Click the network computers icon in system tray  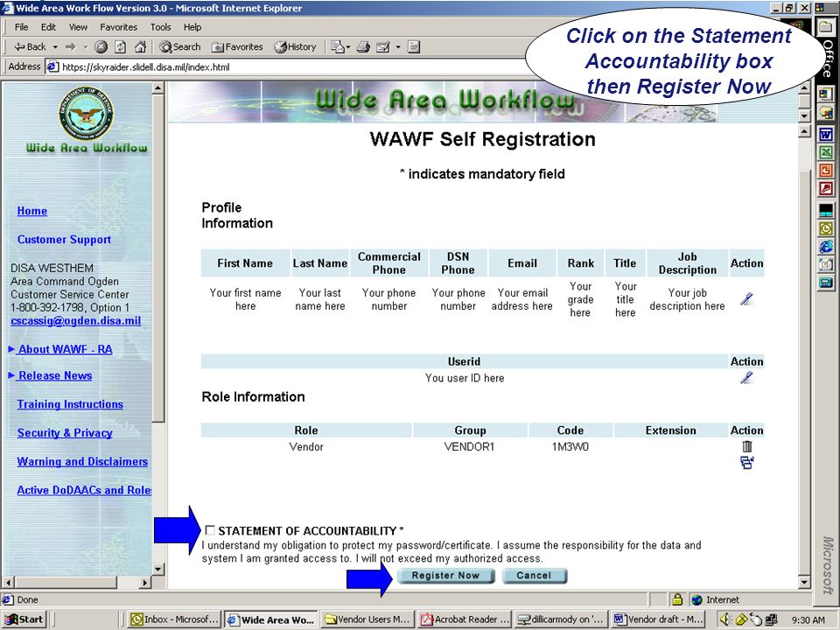(x=772, y=619)
